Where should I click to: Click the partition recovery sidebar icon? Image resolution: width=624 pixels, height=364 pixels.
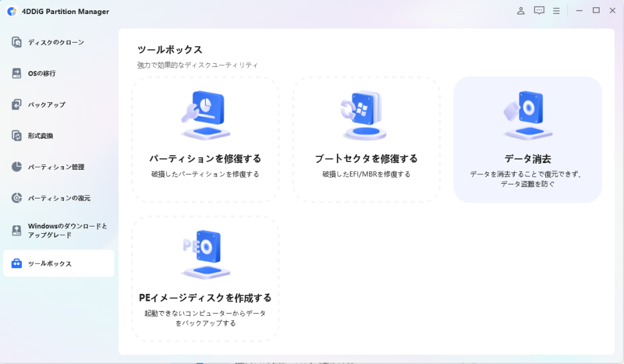click(x=17, y=198)
